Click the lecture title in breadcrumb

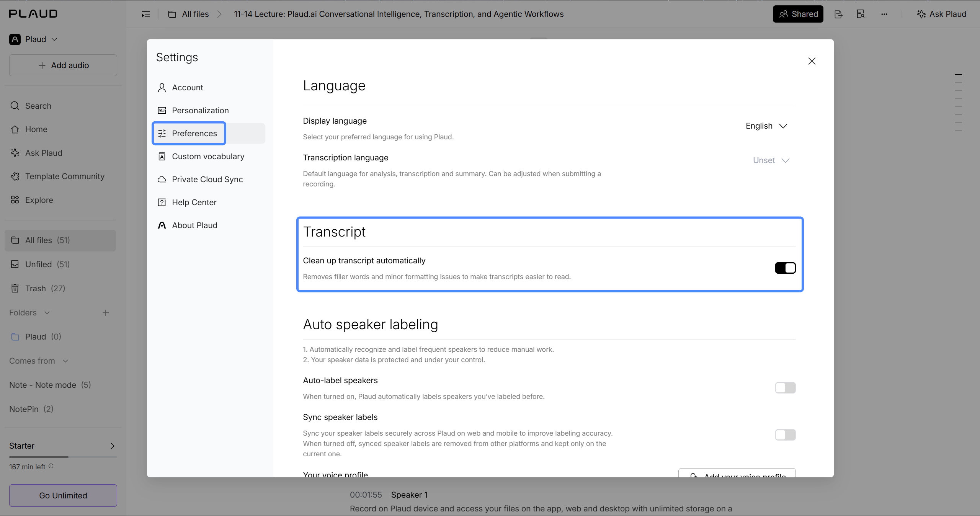[399, 14]
